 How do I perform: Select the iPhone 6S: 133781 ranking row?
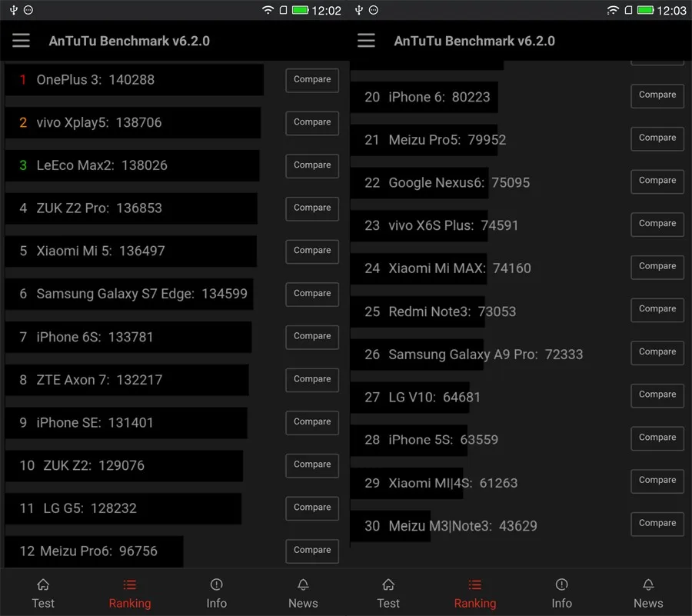128,337
